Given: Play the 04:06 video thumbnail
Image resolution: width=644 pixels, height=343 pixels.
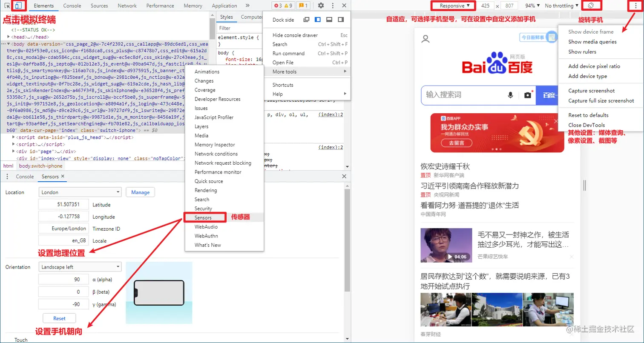Looking at the screenshot, I should 446,245.
